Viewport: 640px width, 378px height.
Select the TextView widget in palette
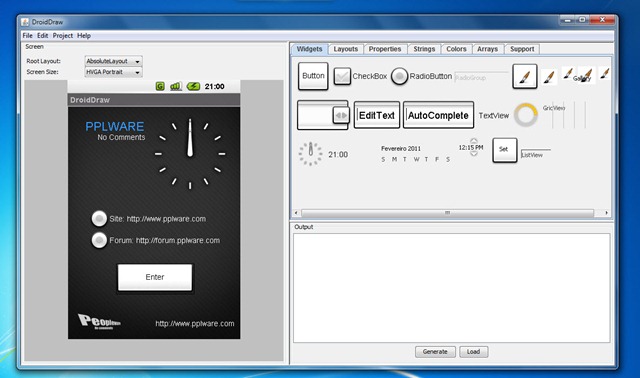click(x=494, y=116)
